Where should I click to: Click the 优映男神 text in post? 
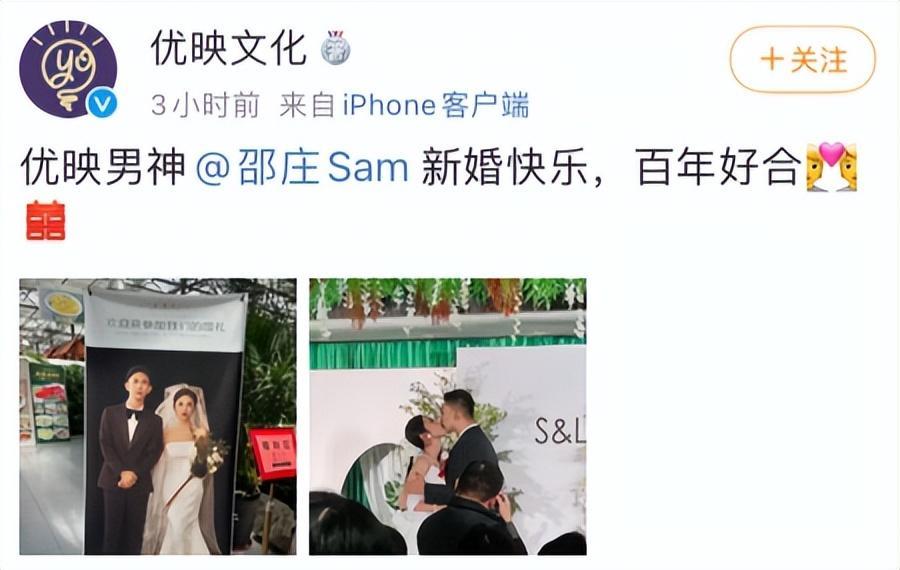click(x=103, y=167)
